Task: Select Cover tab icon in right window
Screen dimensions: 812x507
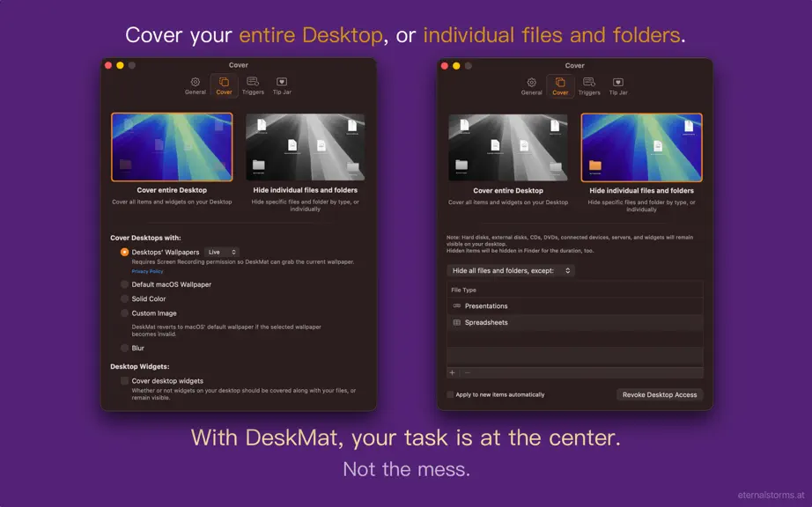Action: pyautogui.click(x=560, y=83)
